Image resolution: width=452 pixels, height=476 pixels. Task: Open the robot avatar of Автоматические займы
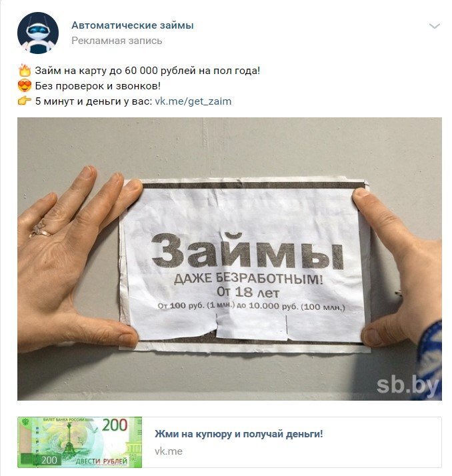pos(38,33)
